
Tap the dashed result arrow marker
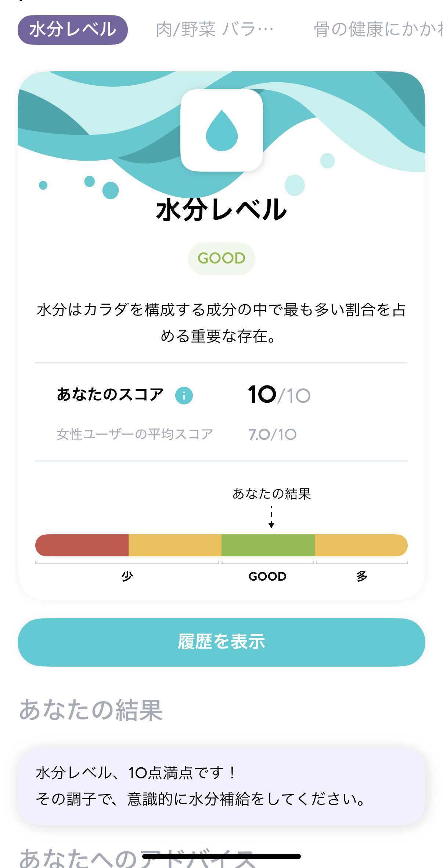point(271,517)
